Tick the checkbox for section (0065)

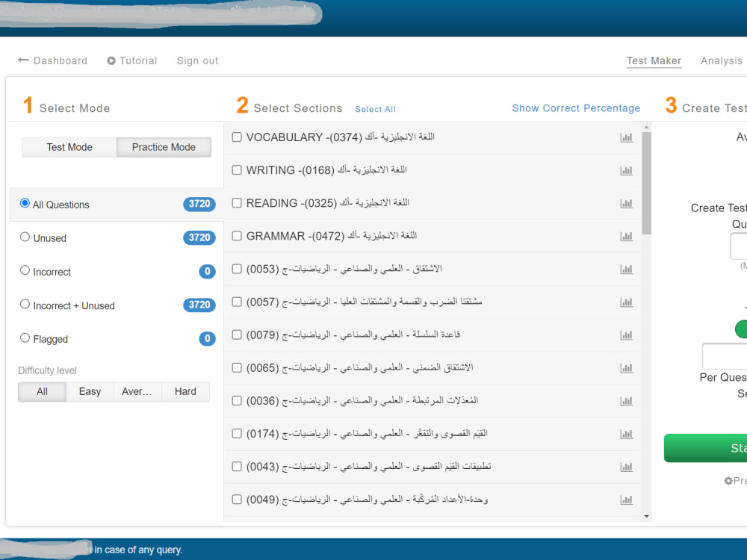click(x=237, y=367)
